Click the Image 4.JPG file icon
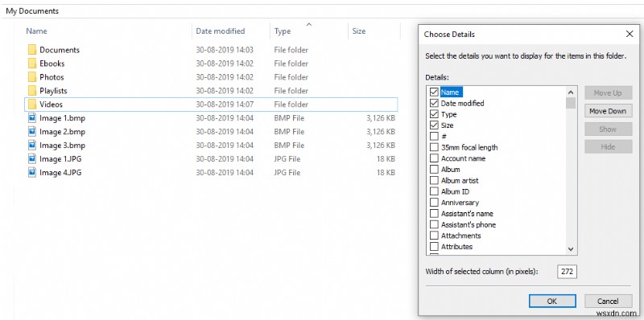 point(32,172)
